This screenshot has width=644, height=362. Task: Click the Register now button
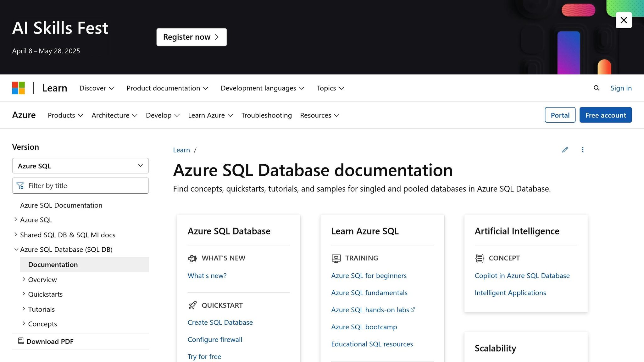[x=191, y=37]
